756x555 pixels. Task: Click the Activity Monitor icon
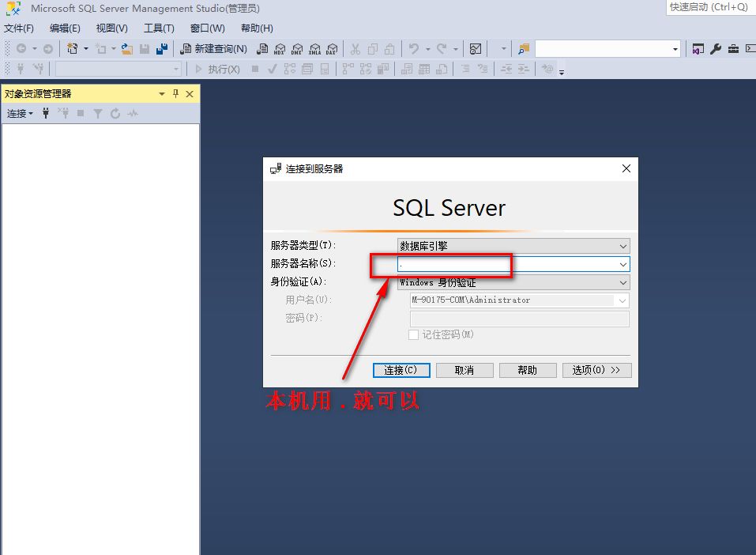click(x=476, y=49)
